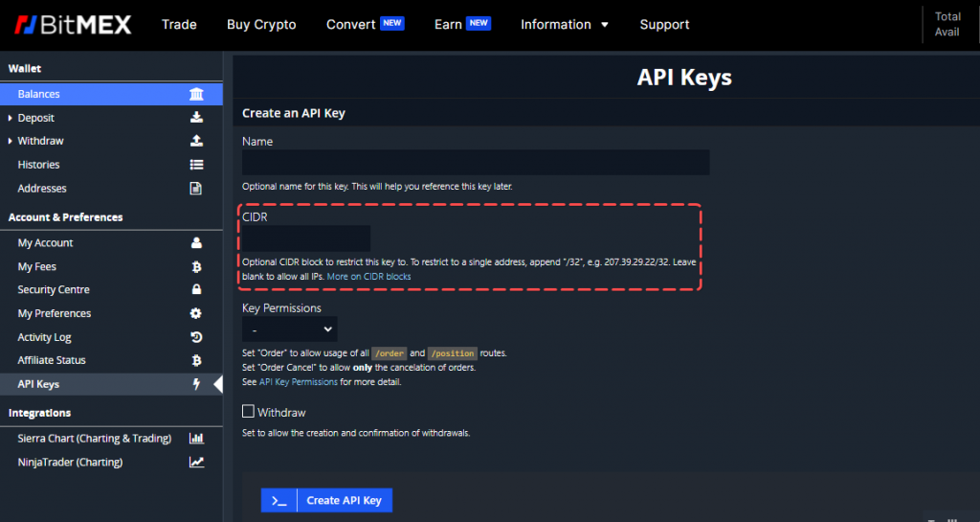980x522 pixels.
Task: Click the download icon beside Deposit
Action: (196, 117)
